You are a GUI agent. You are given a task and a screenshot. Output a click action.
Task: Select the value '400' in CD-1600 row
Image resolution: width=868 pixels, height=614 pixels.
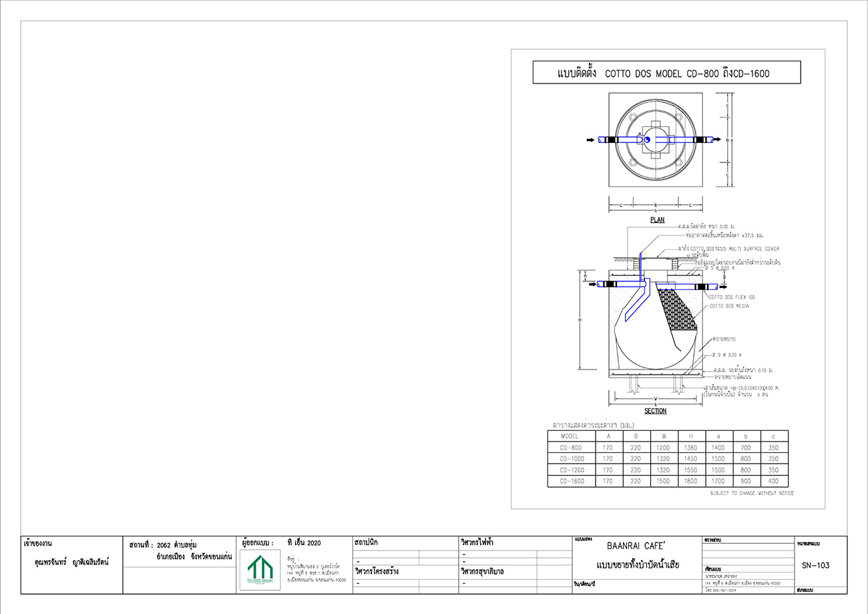click(773, 481)
